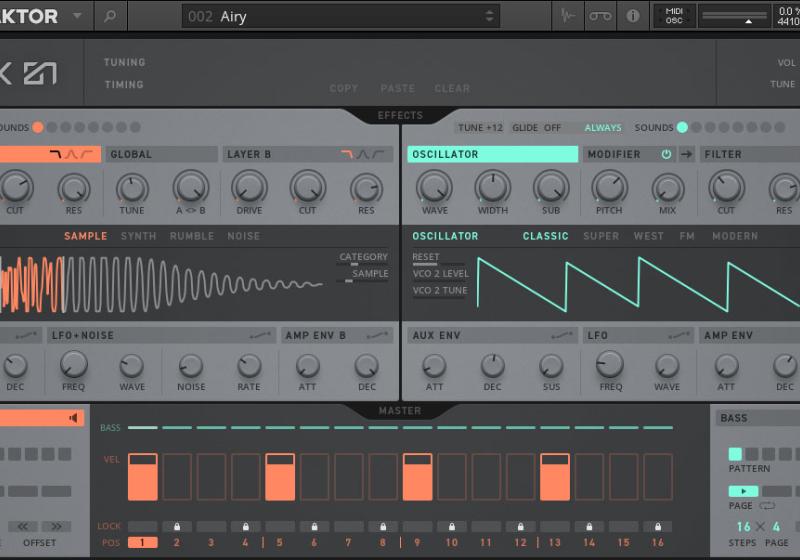Open the preset search magnifier
Screen dimensions: 800x560
[110, 16]
